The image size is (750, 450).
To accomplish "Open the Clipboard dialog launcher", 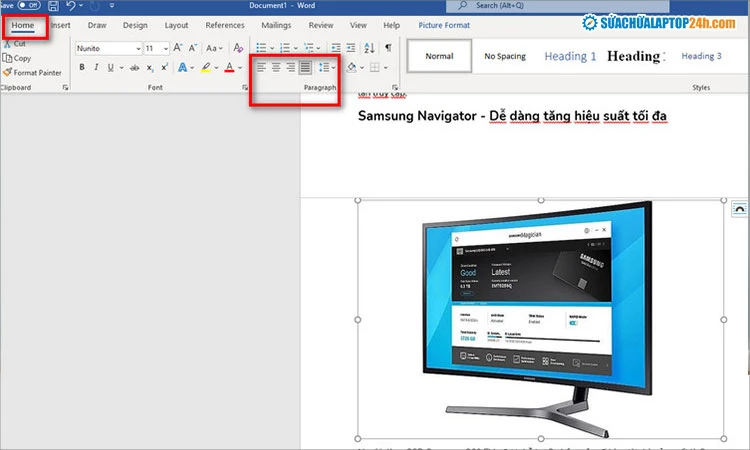I will [66, 88].
